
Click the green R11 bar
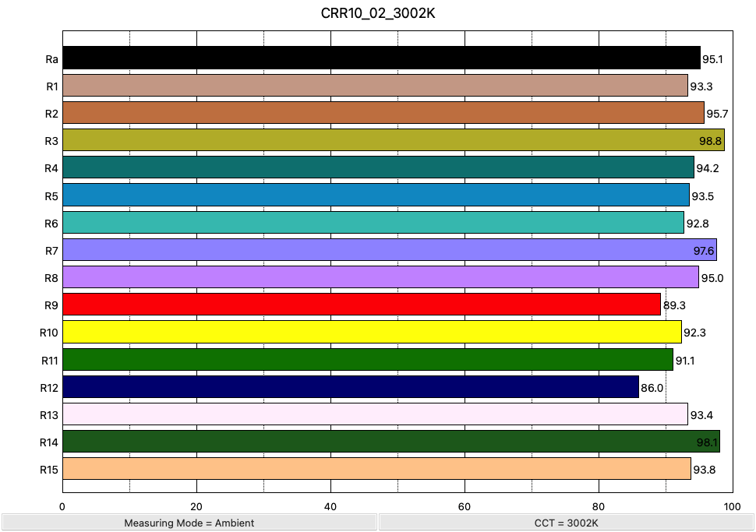point(368,360)
